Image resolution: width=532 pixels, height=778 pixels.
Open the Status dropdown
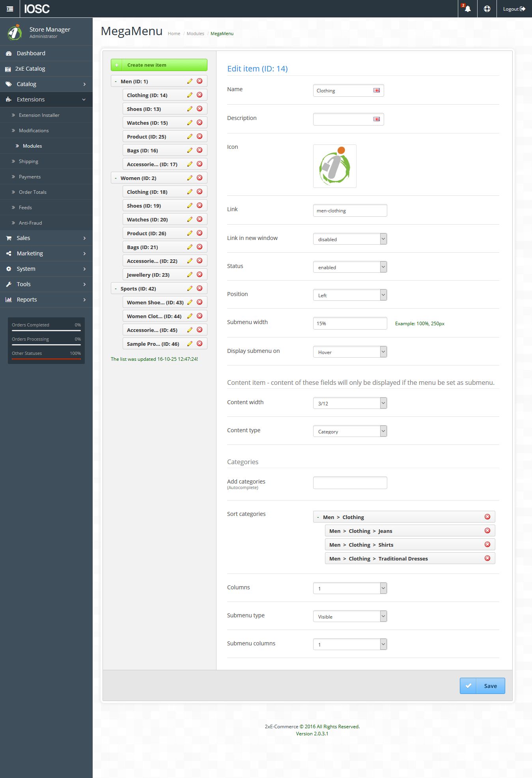point(350,267)
